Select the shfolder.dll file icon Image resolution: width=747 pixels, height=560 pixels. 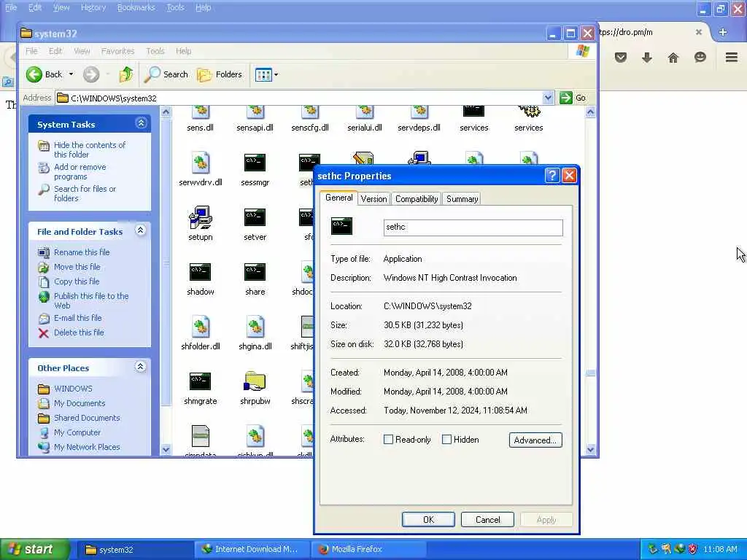201,327
